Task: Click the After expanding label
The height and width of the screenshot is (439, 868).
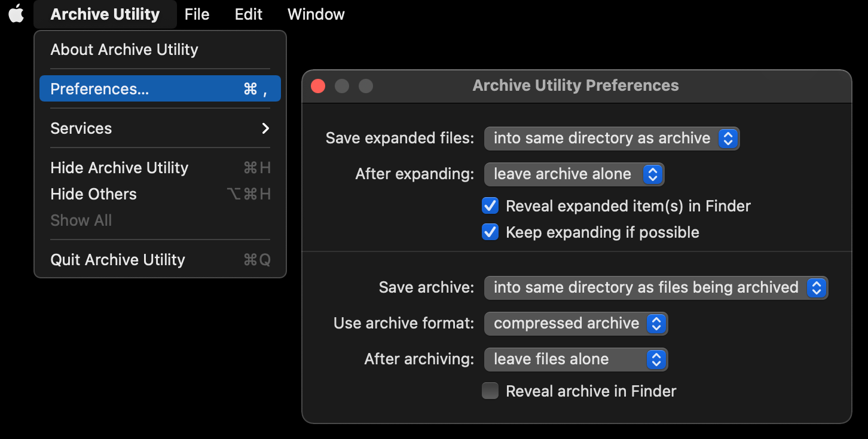Action: coord(415,174)
